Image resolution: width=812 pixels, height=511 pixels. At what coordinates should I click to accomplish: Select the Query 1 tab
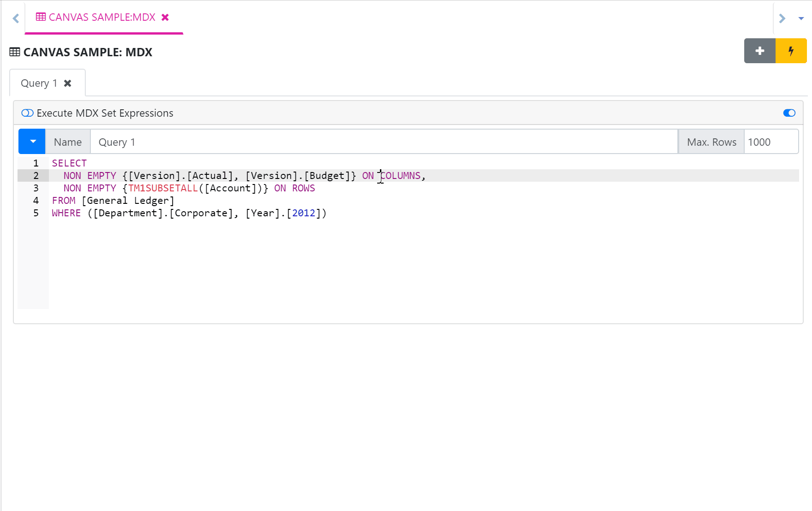tap(39, 83)
